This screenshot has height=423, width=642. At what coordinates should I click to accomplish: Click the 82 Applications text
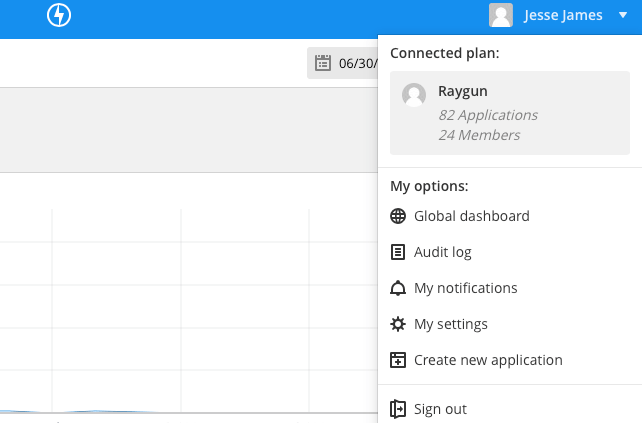pos(488,115)
